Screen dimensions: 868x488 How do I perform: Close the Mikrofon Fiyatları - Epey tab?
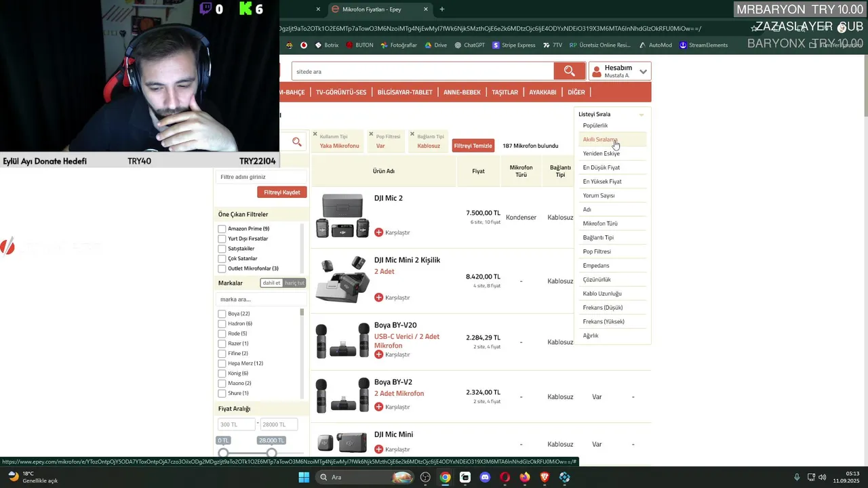pyautogui.click(x=426, y=9)
